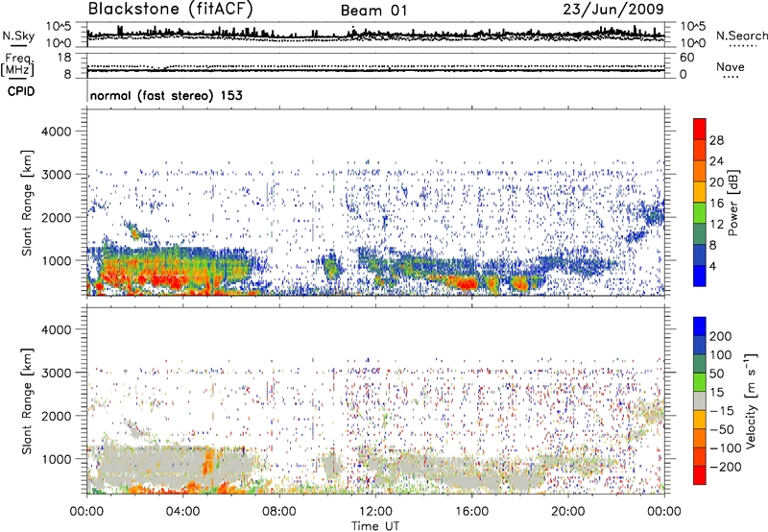
Task: Click the date '23/Jun/2009'
Action: (613, 9)
